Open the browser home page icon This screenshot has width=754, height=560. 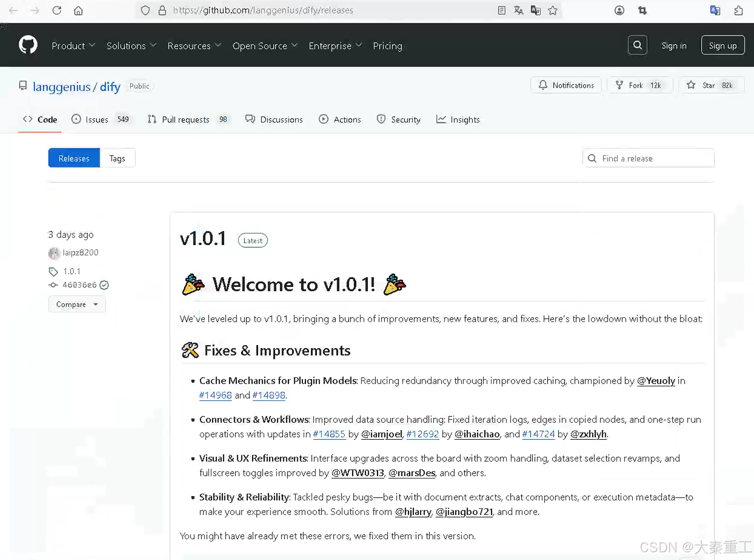point(79,10)
